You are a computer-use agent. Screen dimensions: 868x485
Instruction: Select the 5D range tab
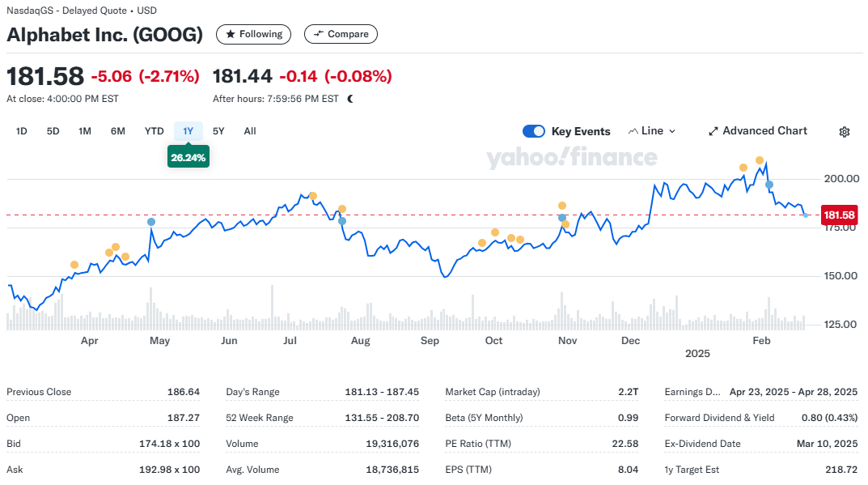[x=53, y=131]
